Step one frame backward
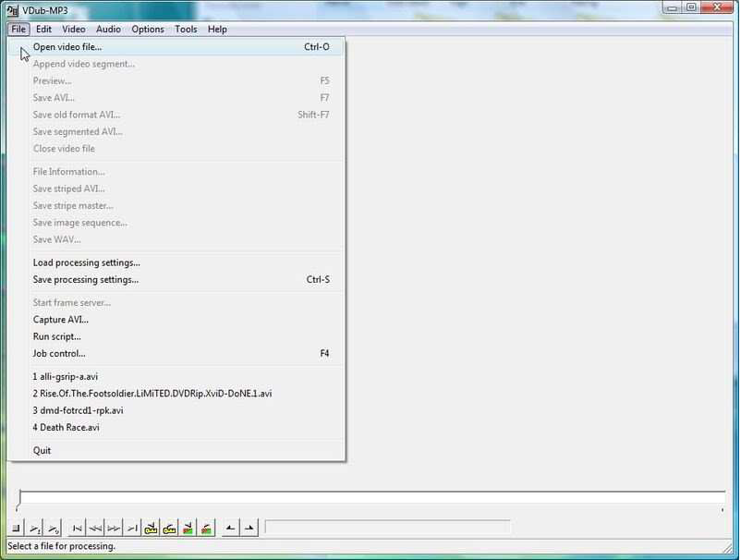Screen dimensions: 753x560 (95, 529)
